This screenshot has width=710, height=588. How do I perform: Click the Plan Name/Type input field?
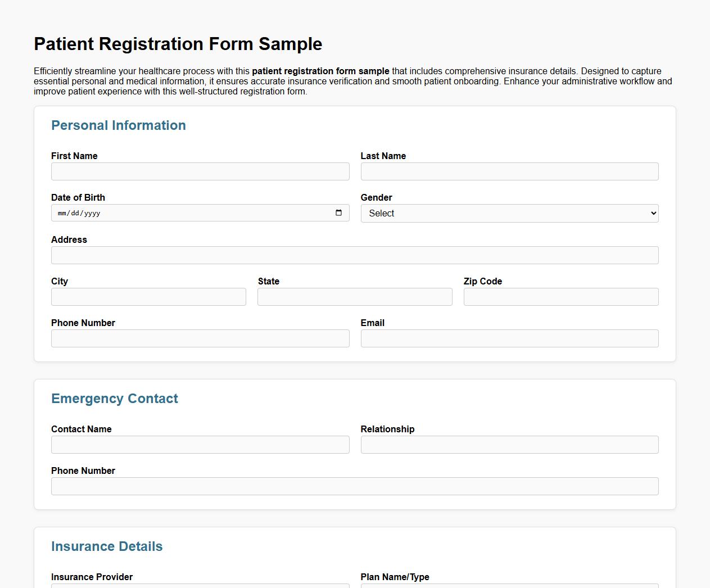coord(509,586)
